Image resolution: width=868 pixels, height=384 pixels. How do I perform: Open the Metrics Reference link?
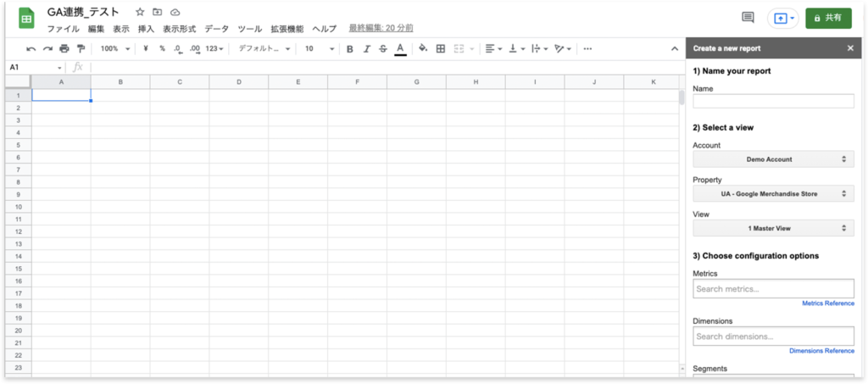827,303
